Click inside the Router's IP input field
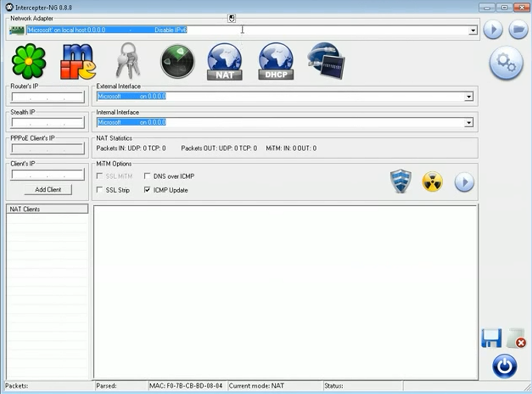Screen dimensions: 532x394 click(x=46, y=97)
